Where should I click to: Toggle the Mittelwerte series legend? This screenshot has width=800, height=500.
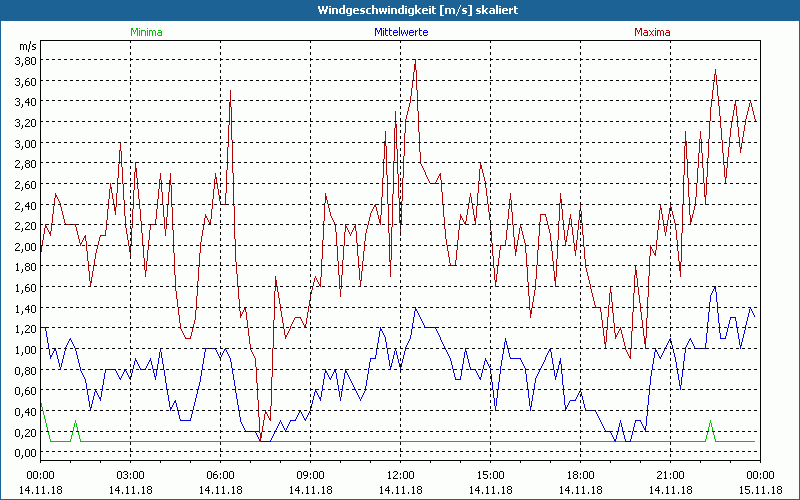pyautogui.click(x=400, y=32)
